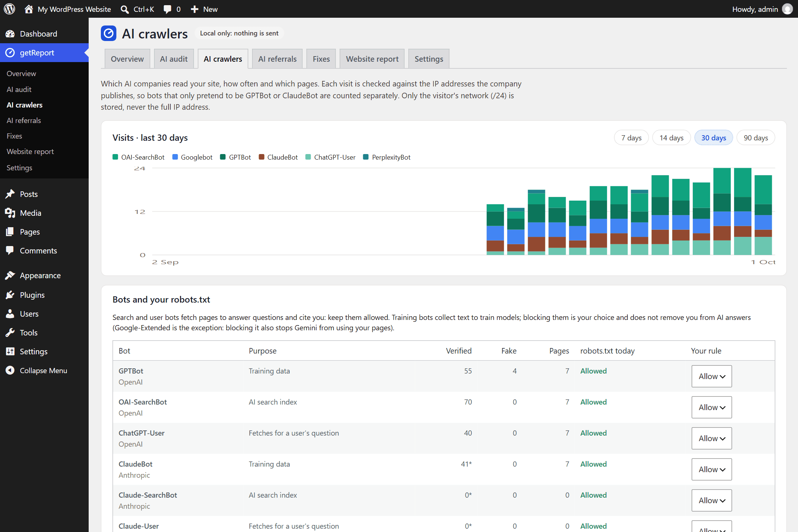Open AI referrals in sidebar submenu
This screenshot has width=798, height=532.
click(24, 120)
